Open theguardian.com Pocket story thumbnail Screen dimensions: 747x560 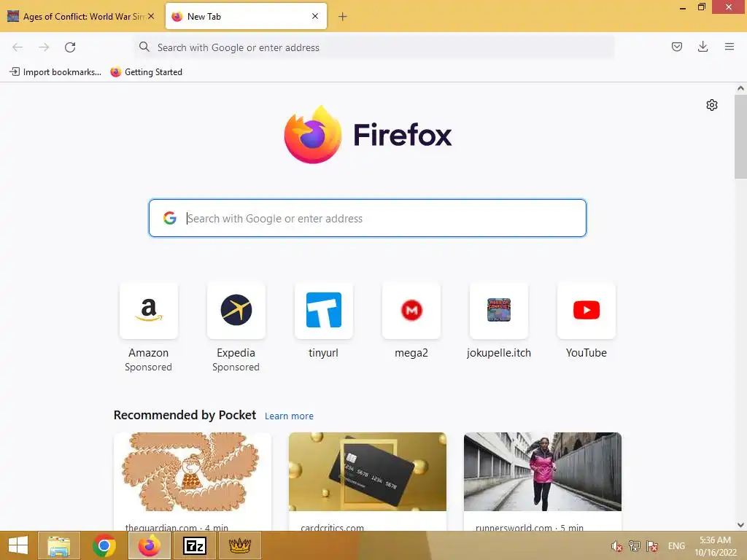point(193,472)
